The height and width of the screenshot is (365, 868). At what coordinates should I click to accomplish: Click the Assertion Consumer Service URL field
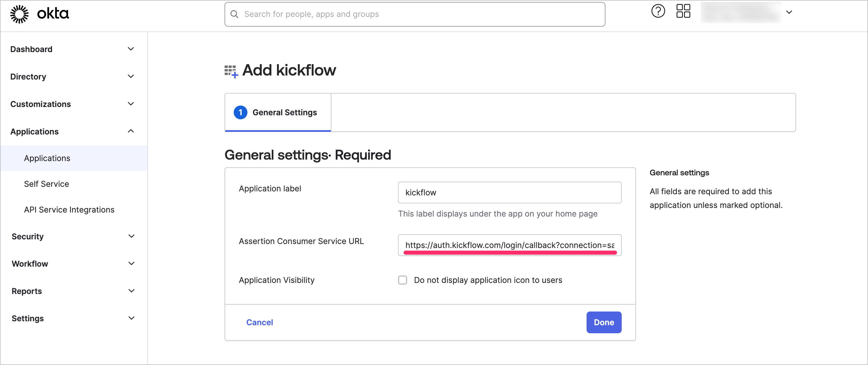click(x=509, y=245)
